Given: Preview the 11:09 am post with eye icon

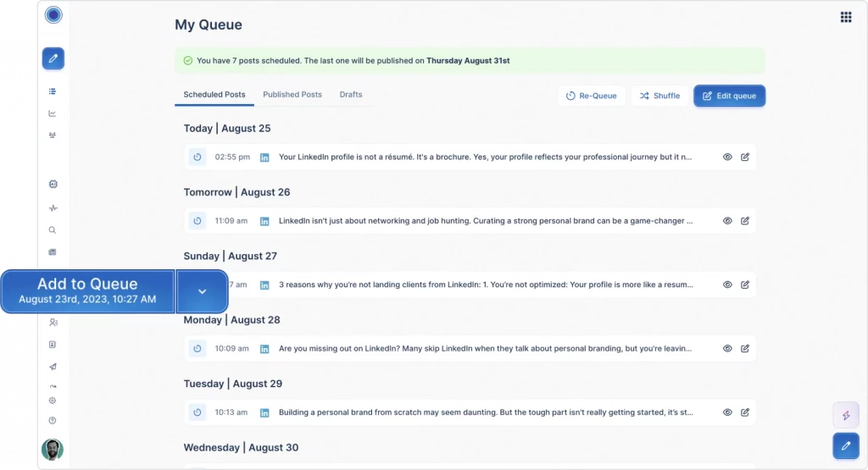Looking at the screenshot, I should (x=727, y=221).
